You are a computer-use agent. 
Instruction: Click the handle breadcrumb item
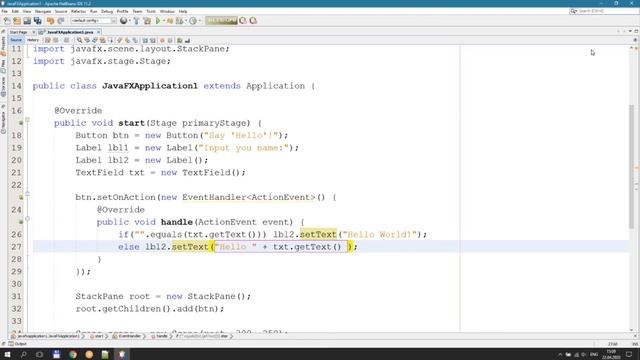pos(160,336)
